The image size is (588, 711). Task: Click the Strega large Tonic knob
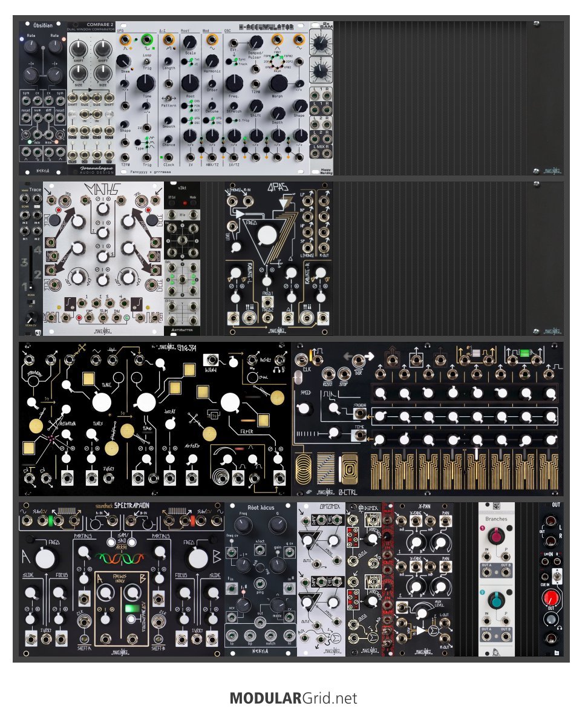click(102, 402)
